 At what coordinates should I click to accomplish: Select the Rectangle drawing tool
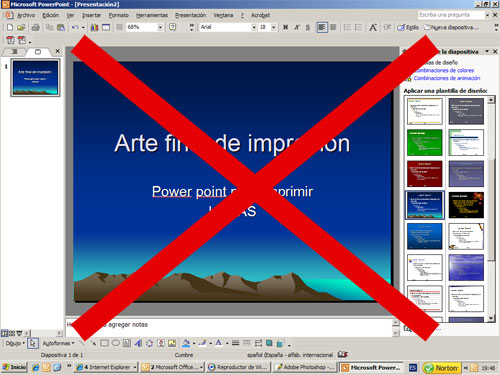click(104, 343)
